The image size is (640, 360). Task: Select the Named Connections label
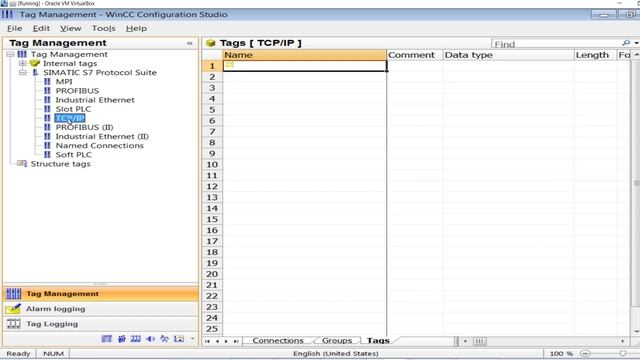(100, 145)
